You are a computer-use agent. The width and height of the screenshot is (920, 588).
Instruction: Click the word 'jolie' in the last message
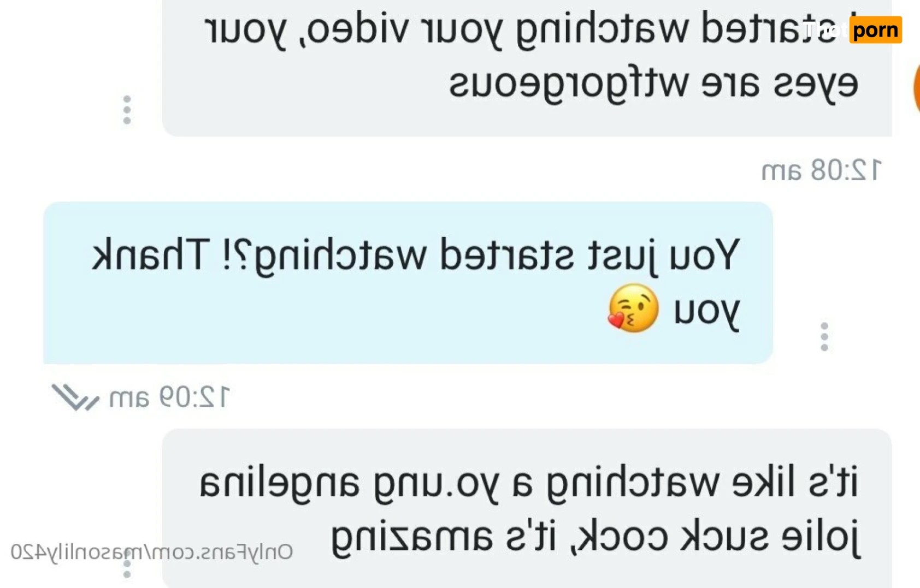[821, 538]
